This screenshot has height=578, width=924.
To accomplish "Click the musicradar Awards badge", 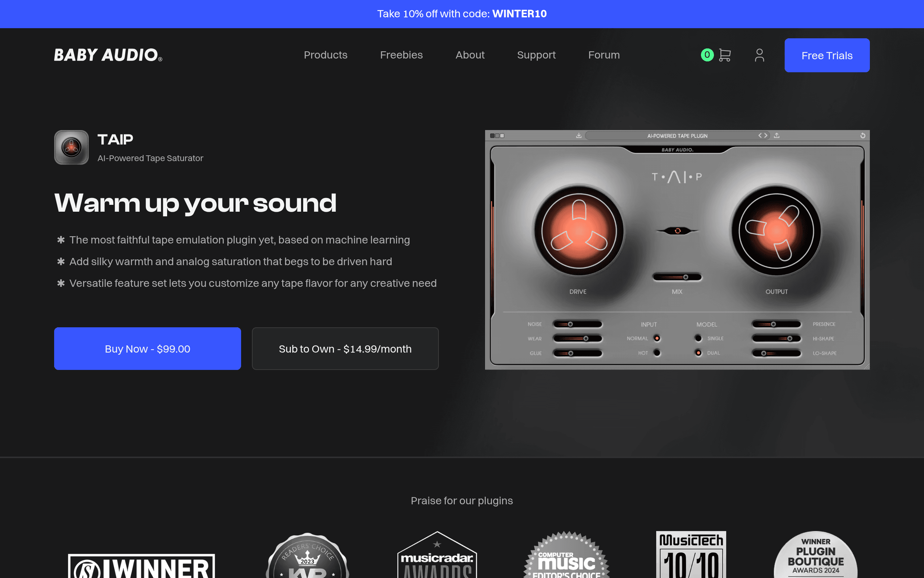I will pos(437,555).
